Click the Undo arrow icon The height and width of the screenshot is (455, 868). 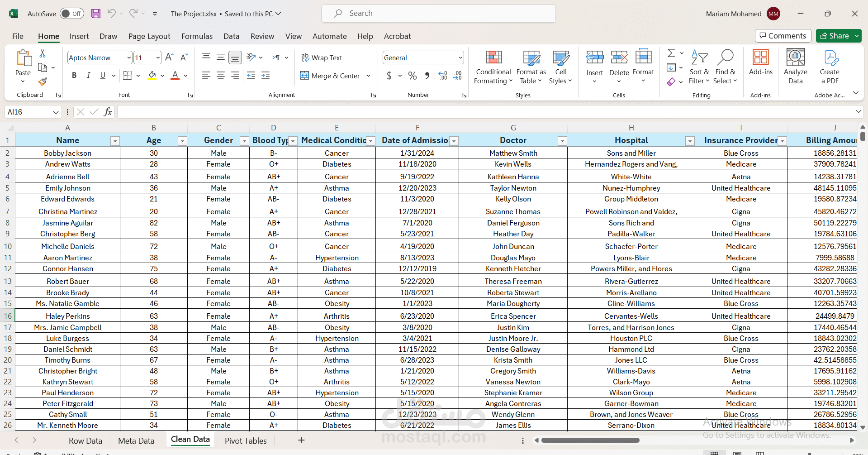point(111,14)
